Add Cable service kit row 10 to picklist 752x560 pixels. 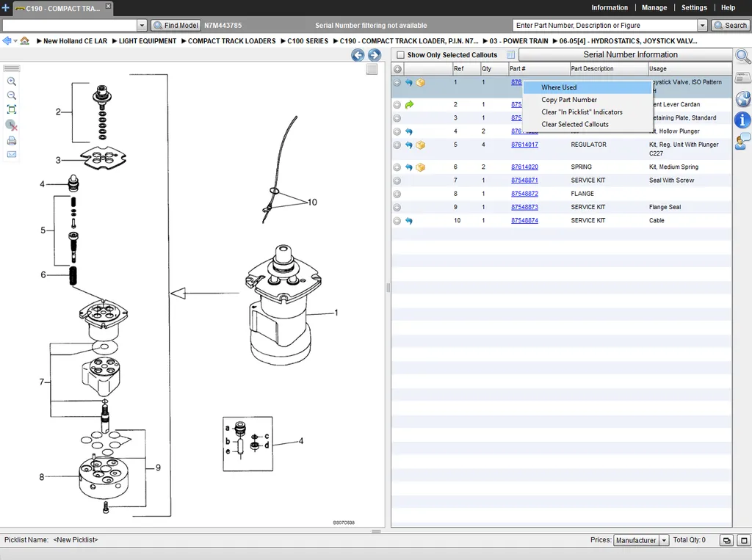(397, 221)
